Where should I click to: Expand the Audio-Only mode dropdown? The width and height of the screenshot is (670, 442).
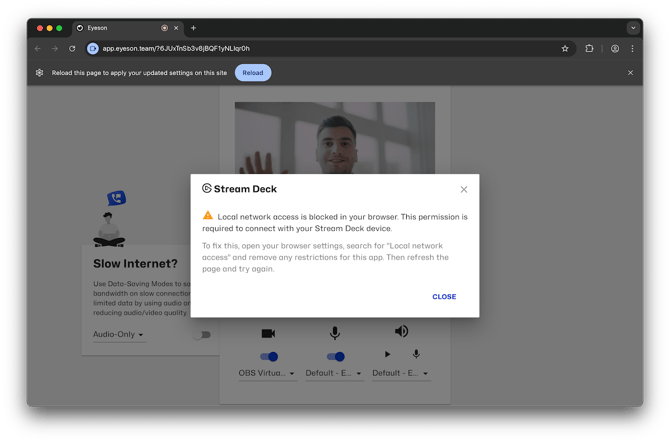click(119, 335)
